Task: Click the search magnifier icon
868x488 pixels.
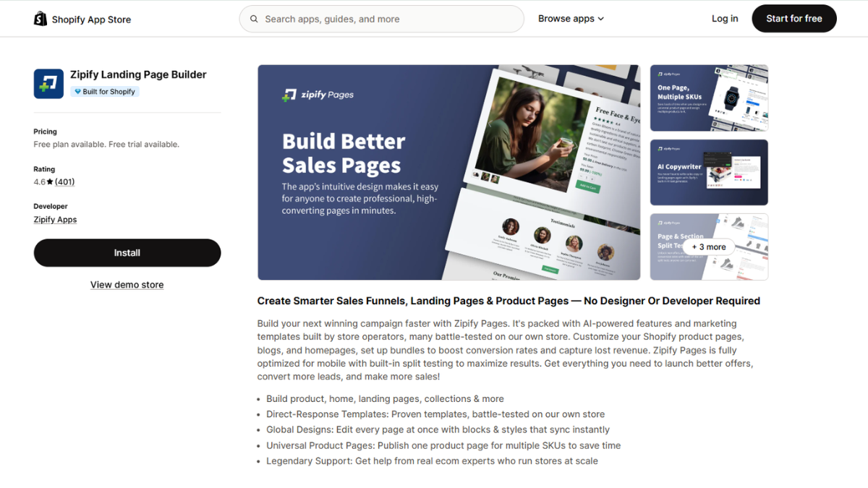Action: [254, 19]
